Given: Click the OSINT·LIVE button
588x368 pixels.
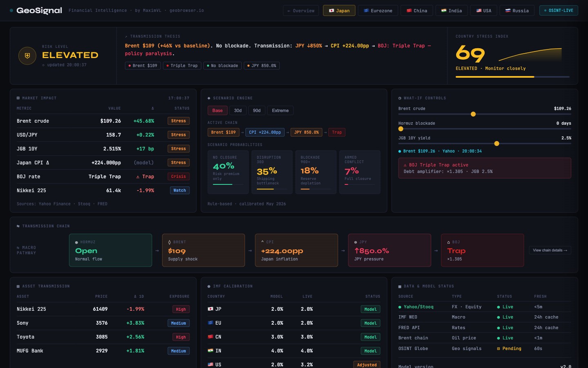Looking at the screenshot, I should pyautogui.click(x=559, y=11).
